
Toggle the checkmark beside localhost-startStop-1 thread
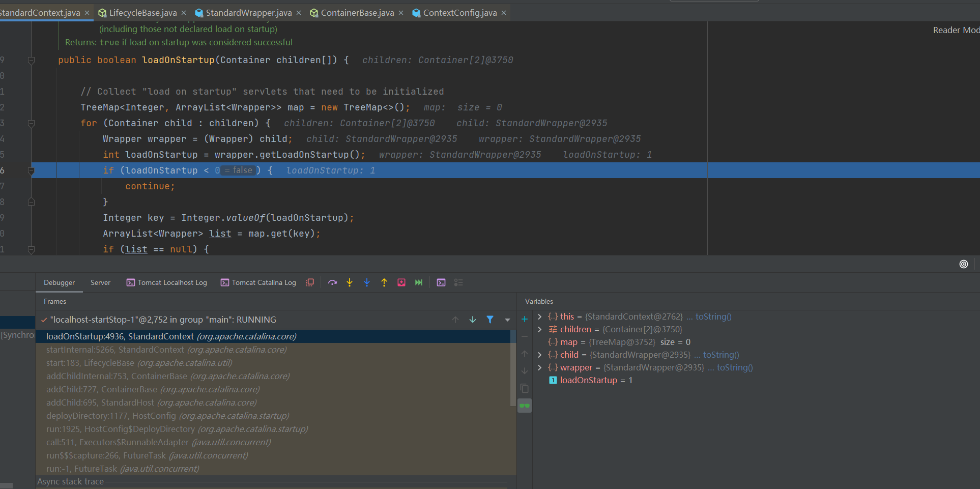(x=43, y=320)
